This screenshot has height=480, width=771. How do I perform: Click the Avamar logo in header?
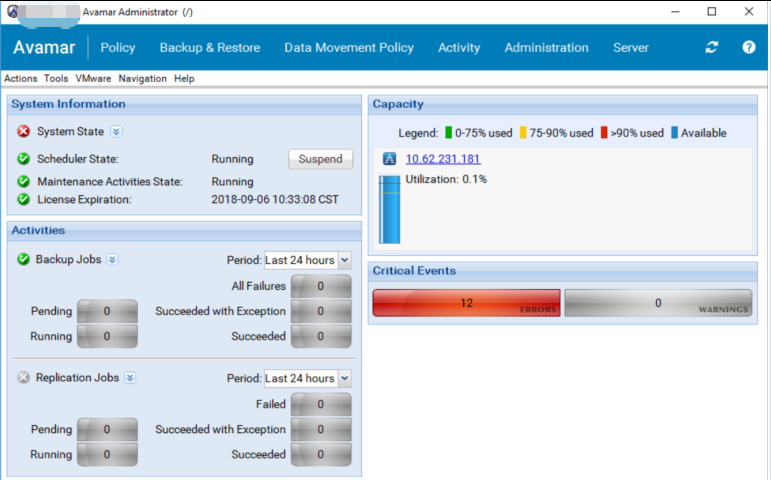point(44,47)
